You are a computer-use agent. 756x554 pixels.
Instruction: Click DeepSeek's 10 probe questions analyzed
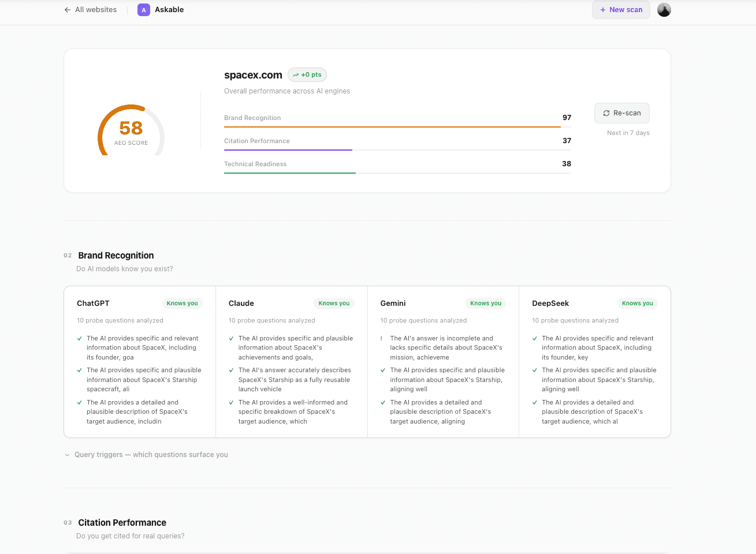click(x=575, y=320)
